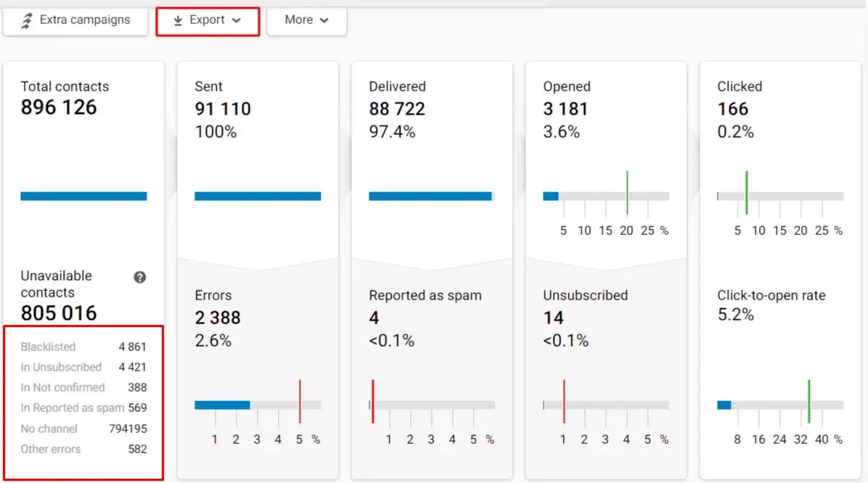Click the Opened rate progress bar
868x483 pixels.
tap(606, 196)
